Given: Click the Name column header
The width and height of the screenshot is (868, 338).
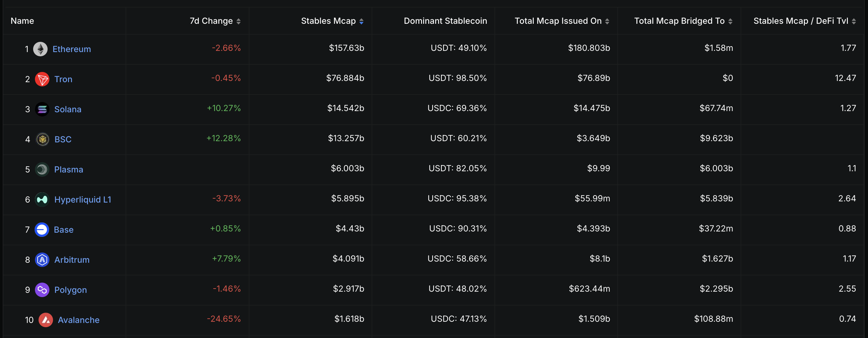Looking at the screenshot, I should coord(22,21).
